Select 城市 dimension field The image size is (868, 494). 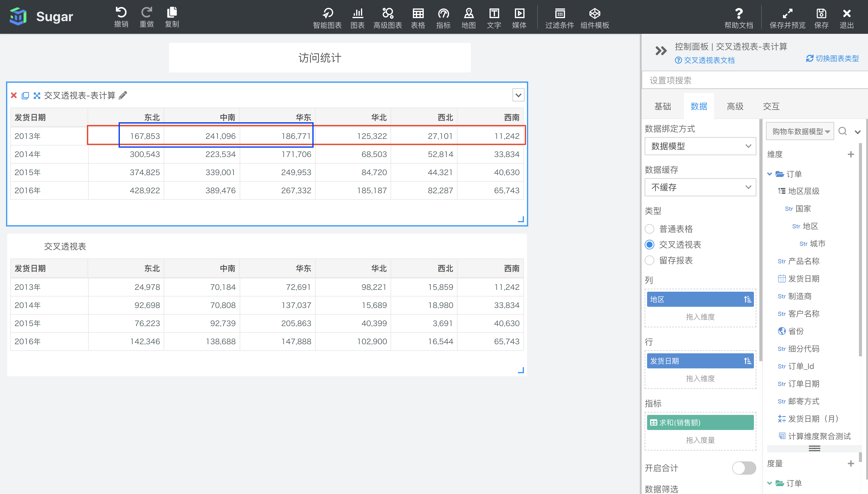click(x=812, y=244)
